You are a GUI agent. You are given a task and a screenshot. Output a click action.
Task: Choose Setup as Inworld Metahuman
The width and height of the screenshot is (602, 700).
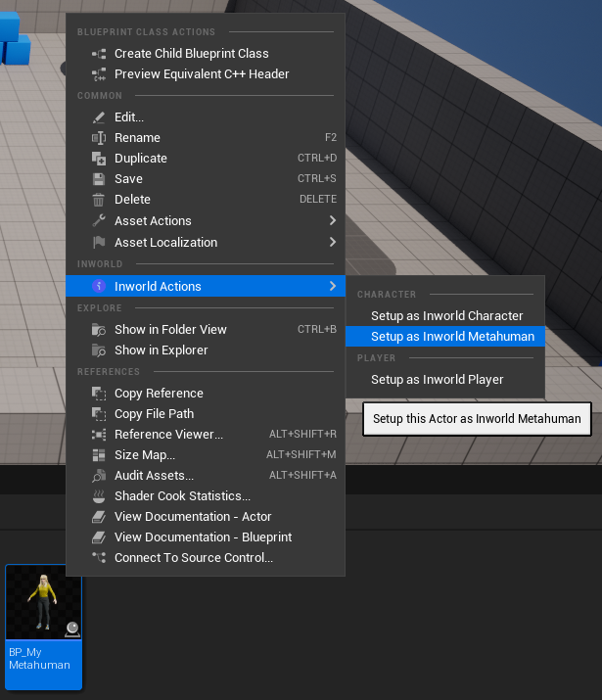click(445, 336)
